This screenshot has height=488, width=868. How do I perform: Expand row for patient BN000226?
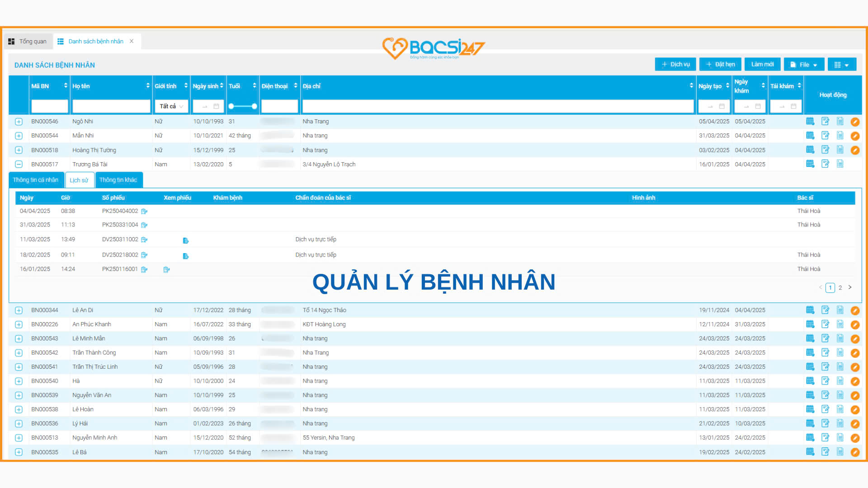19,324
